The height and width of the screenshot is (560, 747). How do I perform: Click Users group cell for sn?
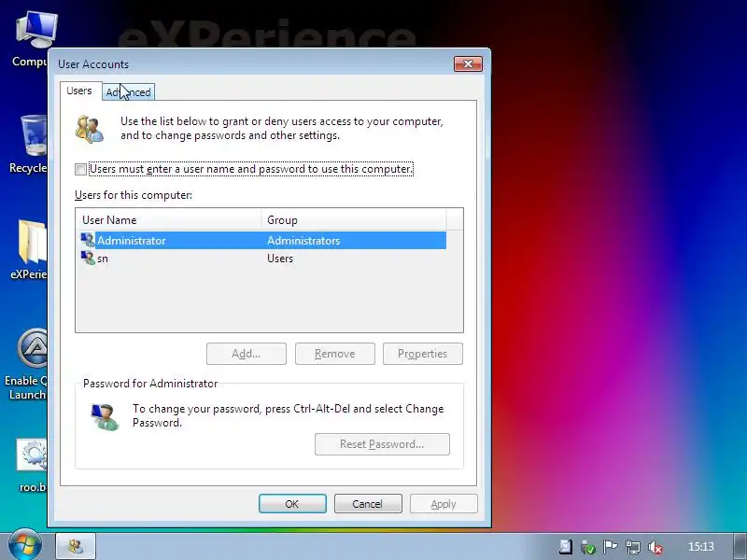pyautogui.click(x=280, y=259)
